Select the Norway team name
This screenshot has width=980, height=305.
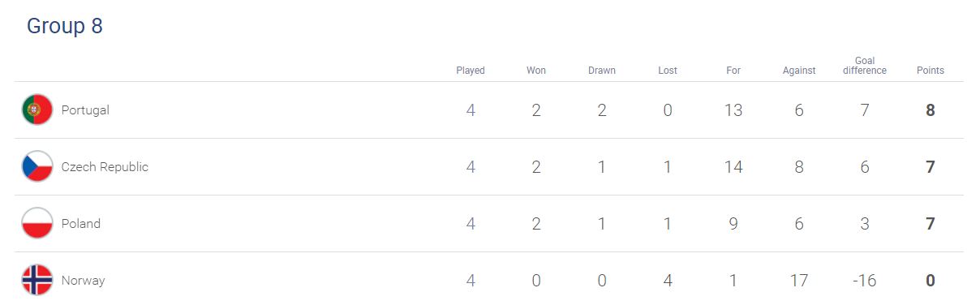[83, 281]
